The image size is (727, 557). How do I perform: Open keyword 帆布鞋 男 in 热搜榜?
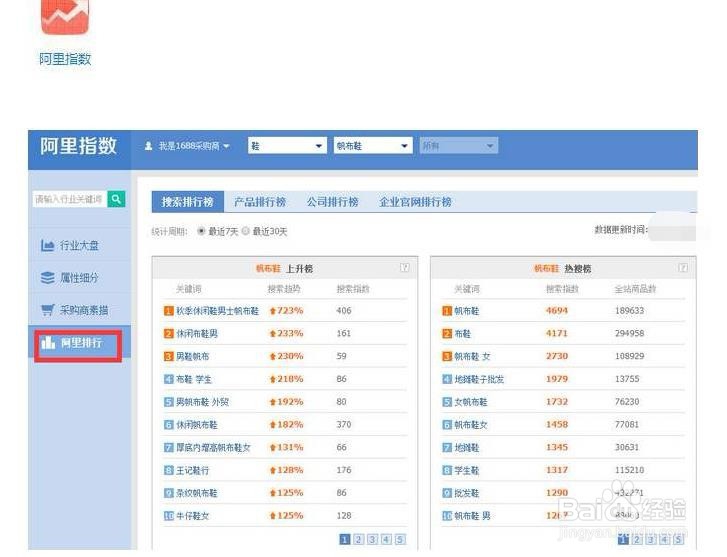pyautogui.click(x=472, y=515)
